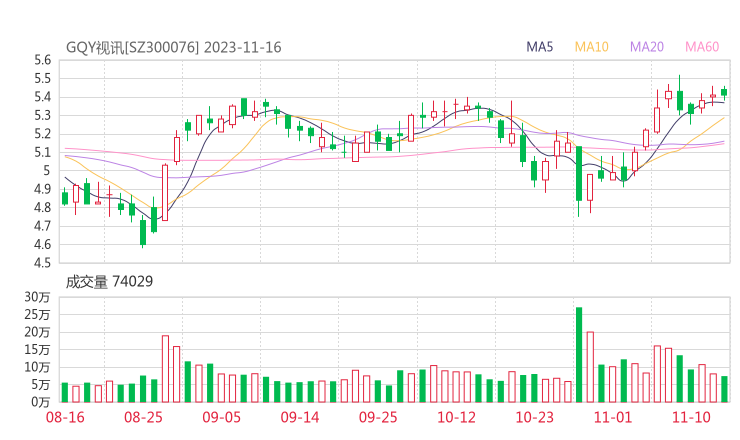740x440 pixels.
Task: Click the 25万 volume axis label
Action: pyautogui.click(x=37, y=314)
